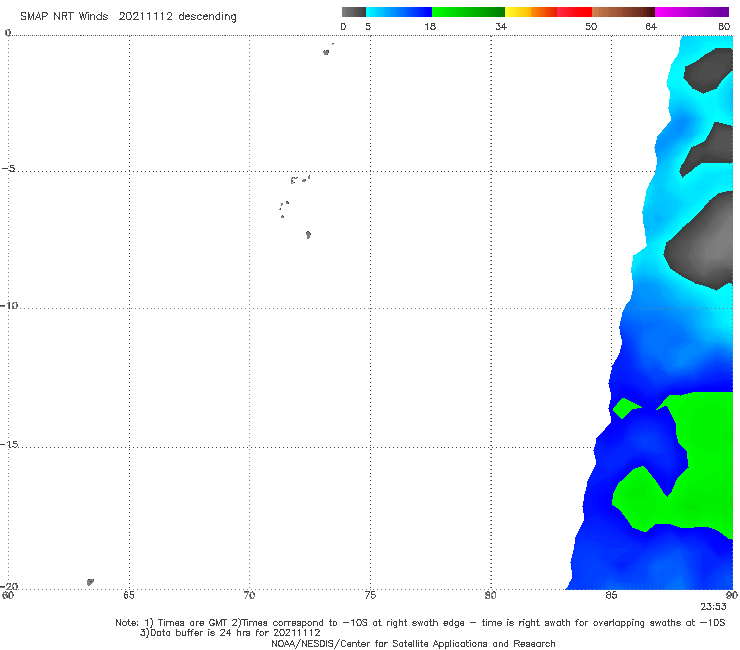Click the gray segment of the color bar
The image size is (740, 650).
pyautogui.click(x=353, y=12)
